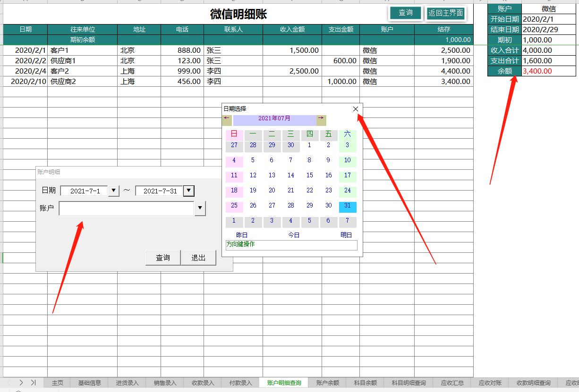This screenshot has width=579, height=392.
Task: Click cell 客户1 in 往来单位 column
Action: pos(83,50)
